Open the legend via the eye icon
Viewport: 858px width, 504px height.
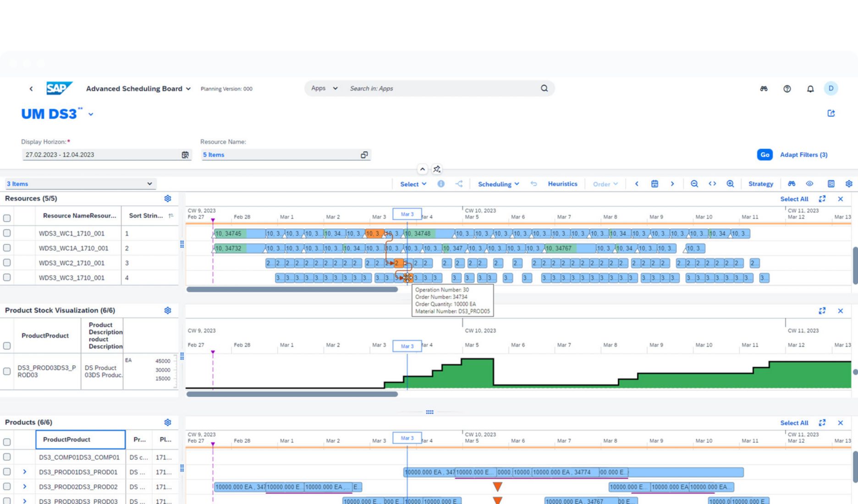click(809, 184)
